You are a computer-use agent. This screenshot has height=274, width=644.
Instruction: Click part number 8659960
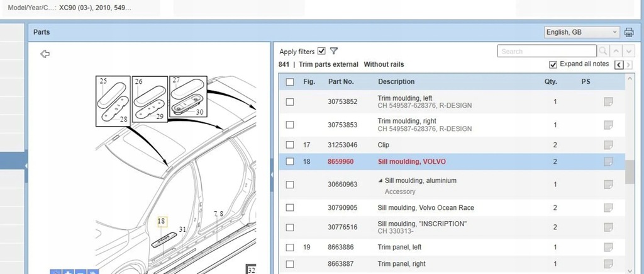click(x=340, y=162)
